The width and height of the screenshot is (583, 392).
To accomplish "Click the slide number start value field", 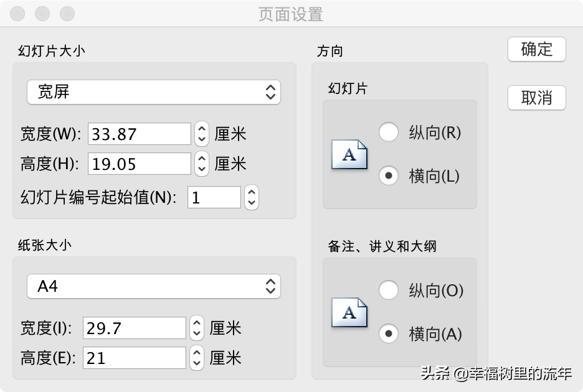I will tap(214, 197).
